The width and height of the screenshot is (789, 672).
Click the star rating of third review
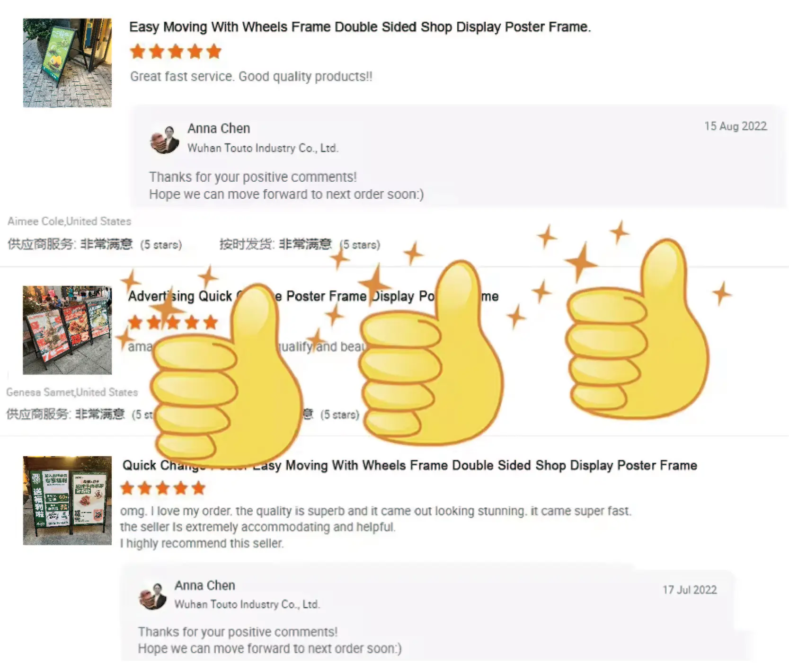pos(163,488)
